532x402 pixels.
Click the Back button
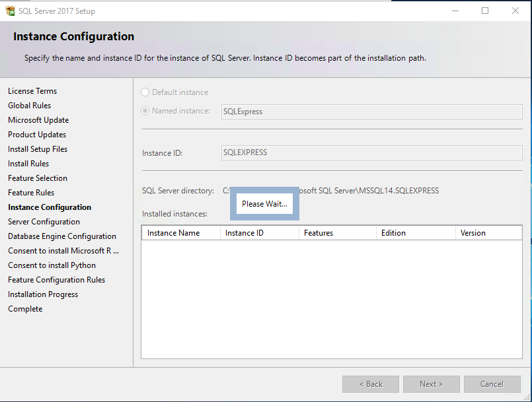[x=371, y=384]
